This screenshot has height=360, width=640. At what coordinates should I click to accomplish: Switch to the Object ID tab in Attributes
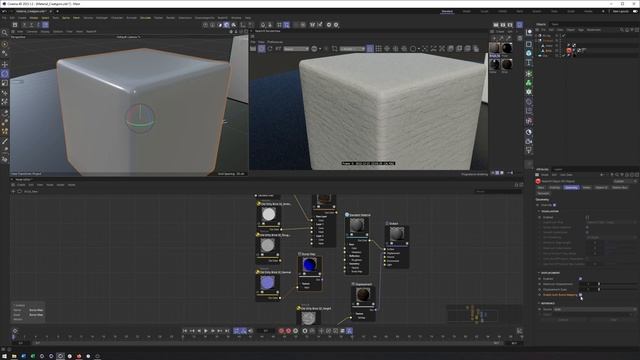click(x=601, y=187)
